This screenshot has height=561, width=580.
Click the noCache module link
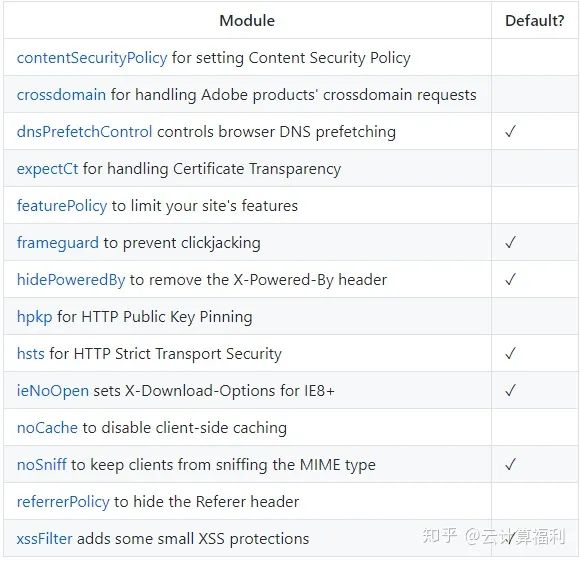[x=47, y=428]
